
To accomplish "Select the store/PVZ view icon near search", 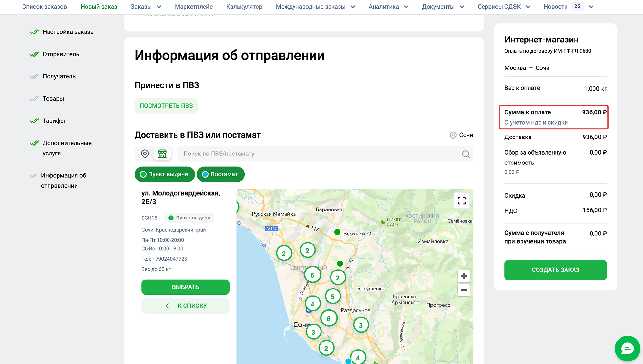I will [162, 154].
